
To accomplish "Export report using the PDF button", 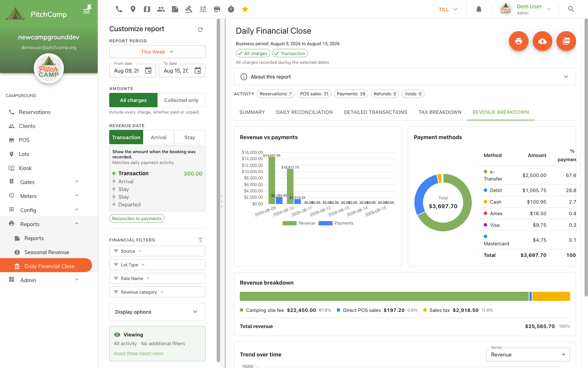I will pos(566,41).
